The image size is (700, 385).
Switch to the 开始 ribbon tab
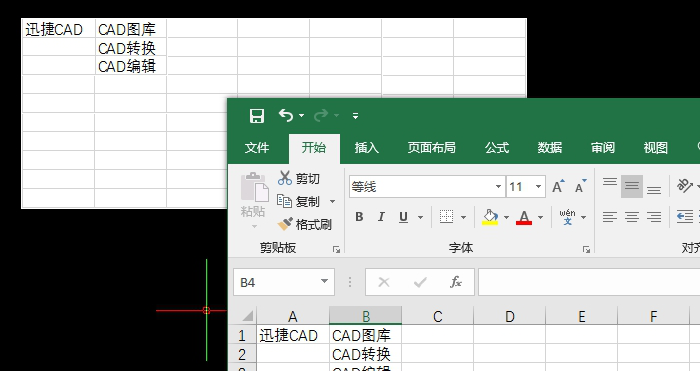pos(314,148)
